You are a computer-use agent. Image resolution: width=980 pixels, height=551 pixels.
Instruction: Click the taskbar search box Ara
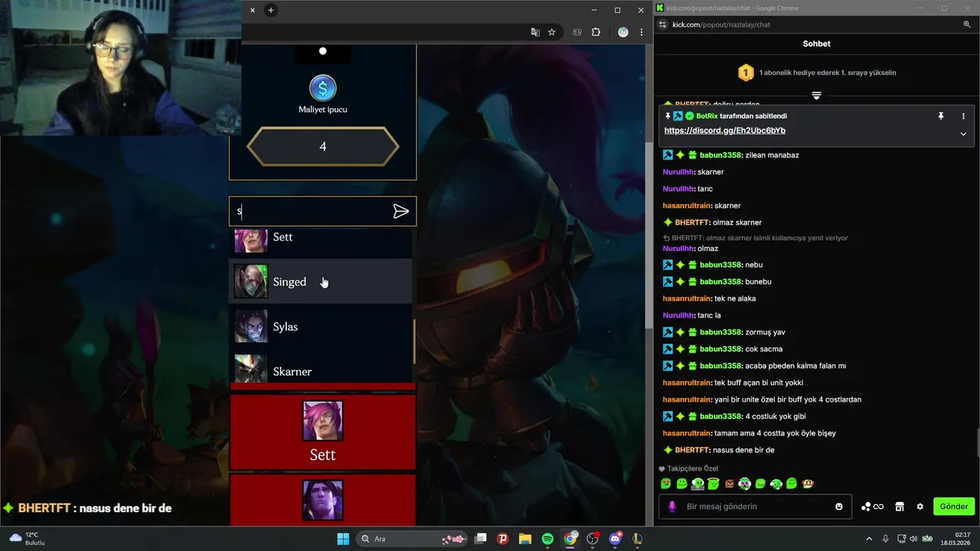tap(412, 539)
